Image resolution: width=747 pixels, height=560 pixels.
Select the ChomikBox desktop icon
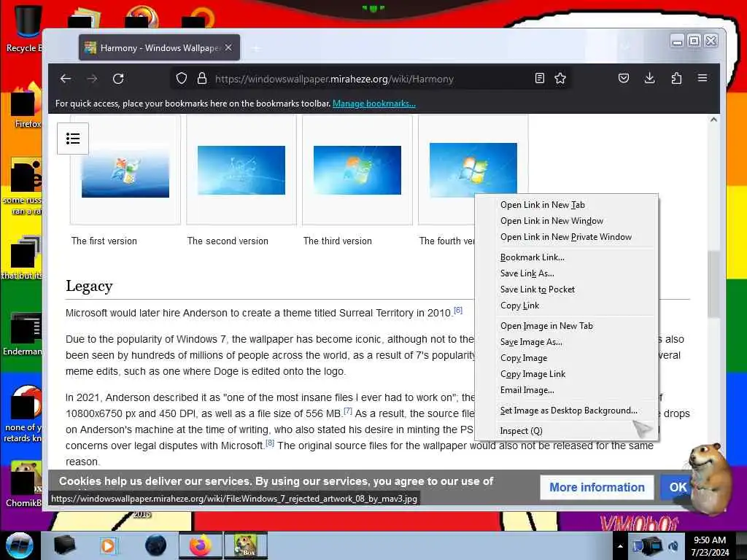[25, 484]
